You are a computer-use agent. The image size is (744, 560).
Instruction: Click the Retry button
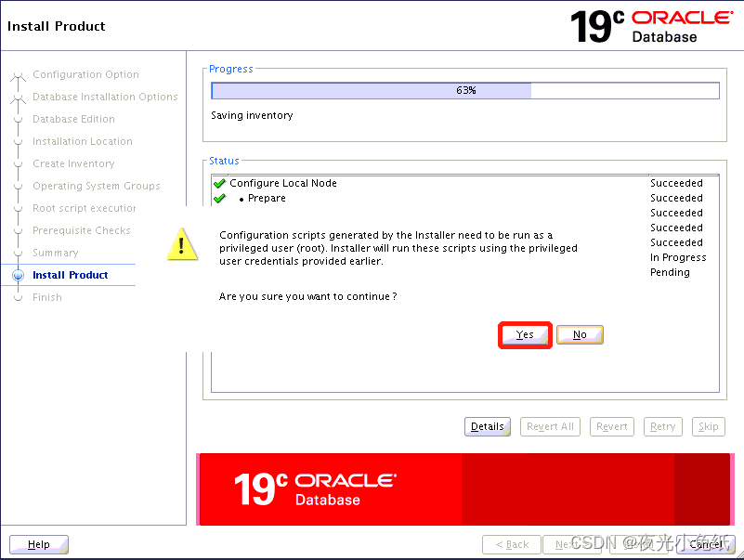tap(662, 426)
